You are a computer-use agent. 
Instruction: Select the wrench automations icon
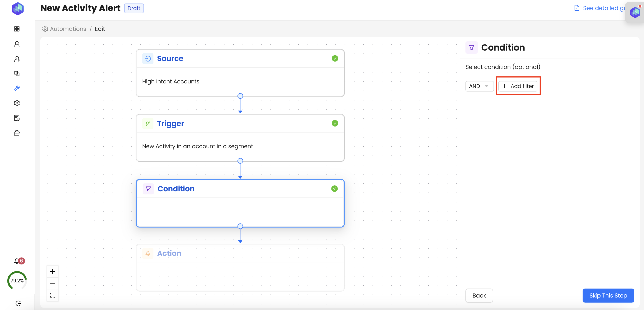(x=17, y=88)
